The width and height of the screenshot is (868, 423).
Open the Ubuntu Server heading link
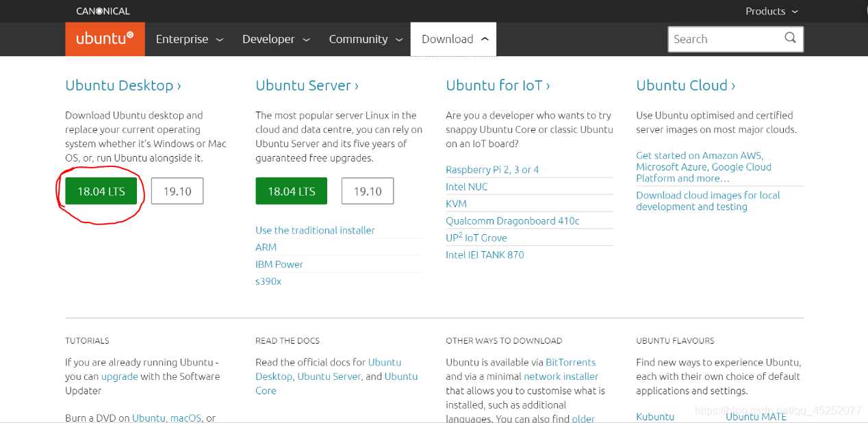307,86
